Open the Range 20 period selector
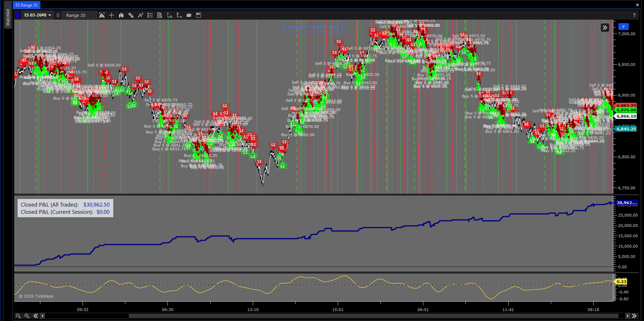Viewport: 644px width, 321px height. [x=79, y=15]
